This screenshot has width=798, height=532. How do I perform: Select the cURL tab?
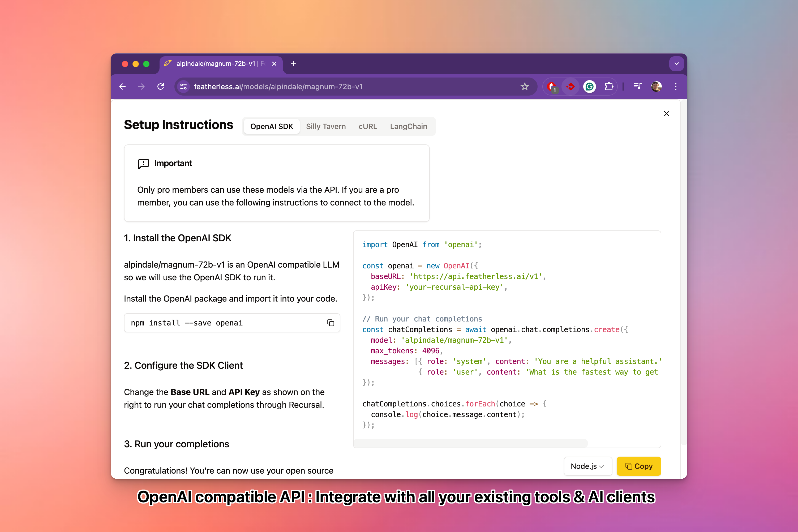point(367,127)
